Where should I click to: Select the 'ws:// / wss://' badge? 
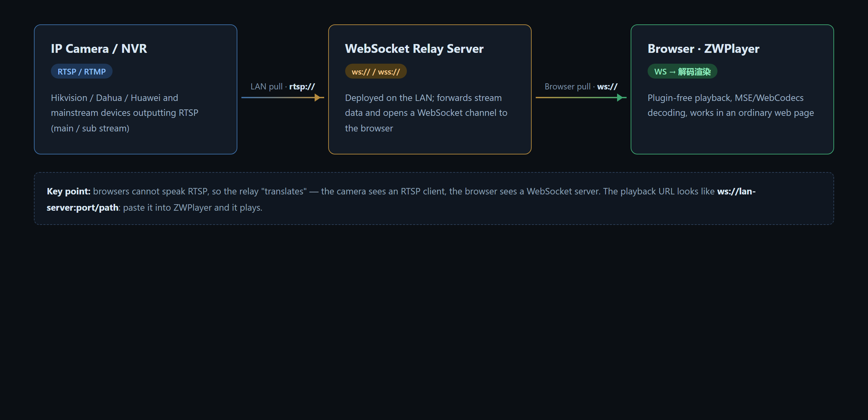tap(376, 71)
